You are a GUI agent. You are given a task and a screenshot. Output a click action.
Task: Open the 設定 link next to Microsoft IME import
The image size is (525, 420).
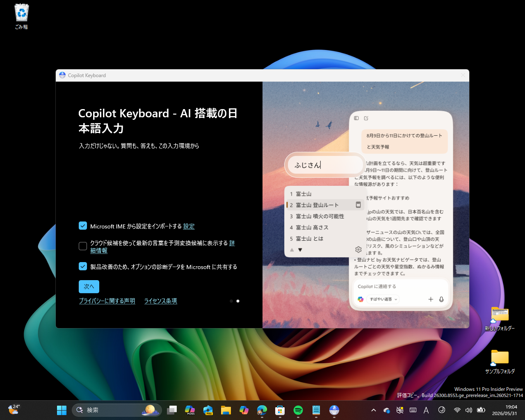pyautogui.click(x=189, y=226)
